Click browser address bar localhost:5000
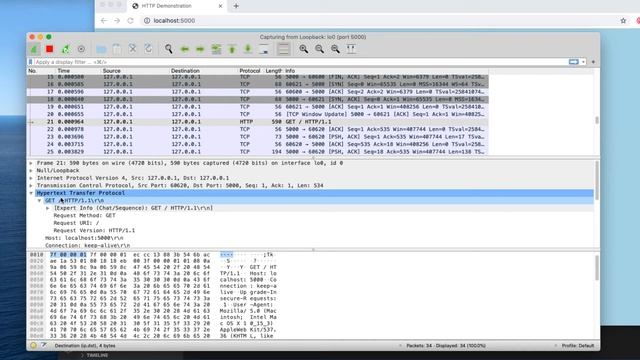The height and width of the screenshot is (360, 640). [174, 20]
